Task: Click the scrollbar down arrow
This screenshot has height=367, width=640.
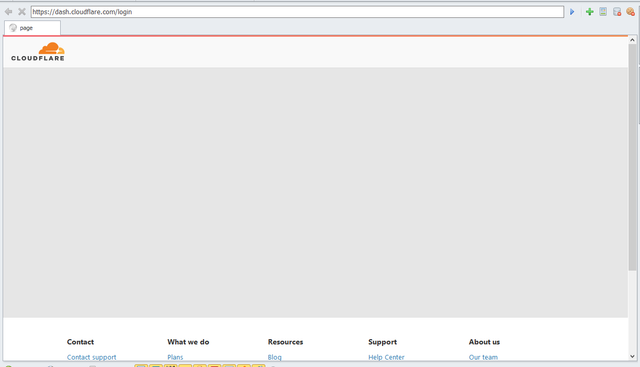Action: tap(632, 356)
